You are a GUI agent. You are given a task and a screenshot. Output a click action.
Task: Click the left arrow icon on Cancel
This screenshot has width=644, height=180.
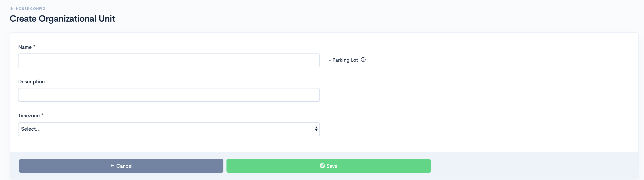point(112,166)
